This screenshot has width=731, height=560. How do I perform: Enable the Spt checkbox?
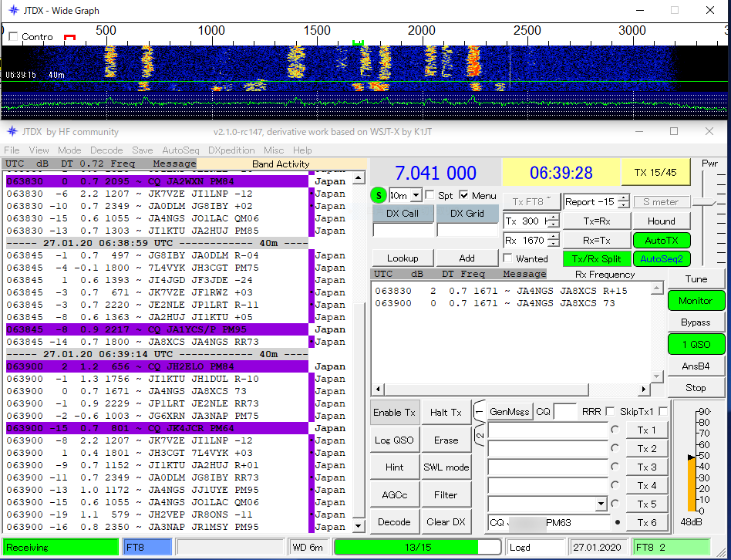click(x=430, y=196)
